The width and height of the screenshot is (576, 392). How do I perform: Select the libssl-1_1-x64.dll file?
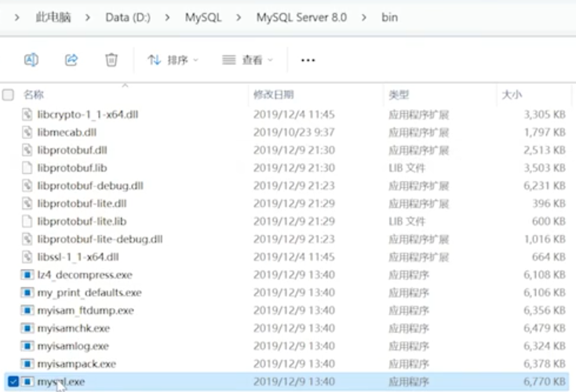pos(78,257)
